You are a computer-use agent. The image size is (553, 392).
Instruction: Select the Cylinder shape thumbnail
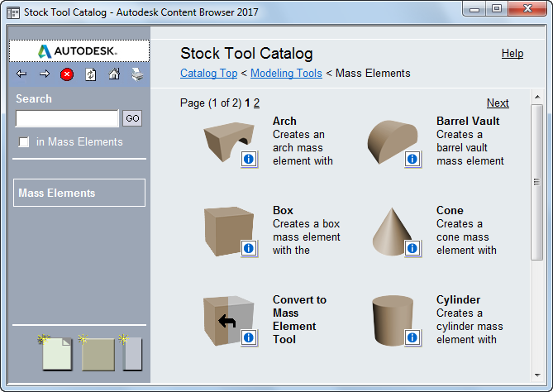[x=391, y=320]
